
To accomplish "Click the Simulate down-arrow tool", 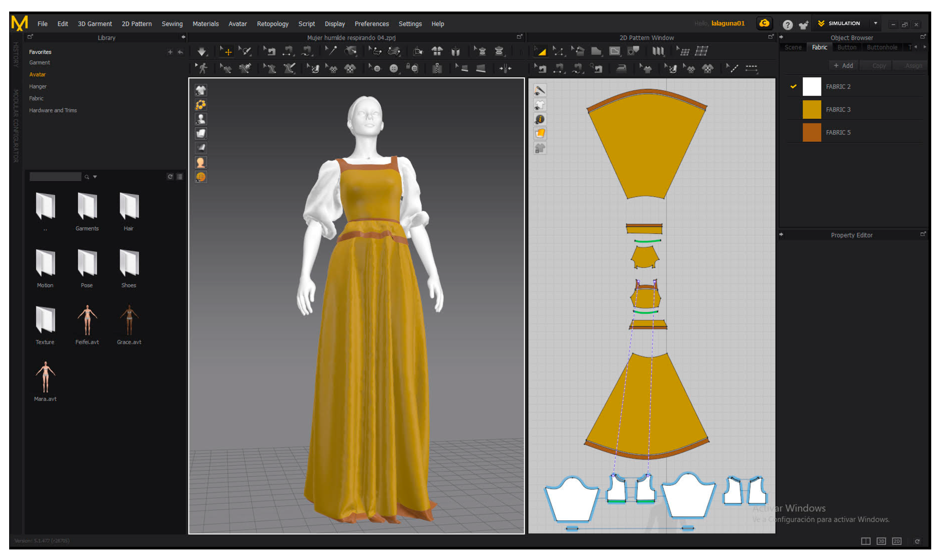I will point(202,51).
